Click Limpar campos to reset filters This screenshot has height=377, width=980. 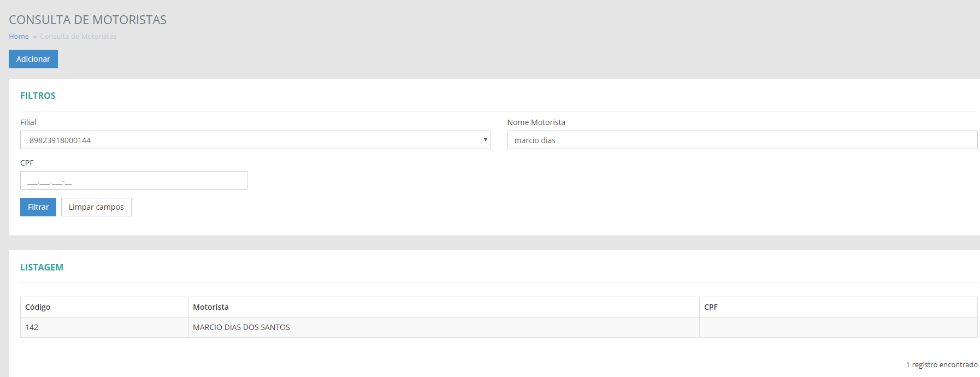coord(96,207)
